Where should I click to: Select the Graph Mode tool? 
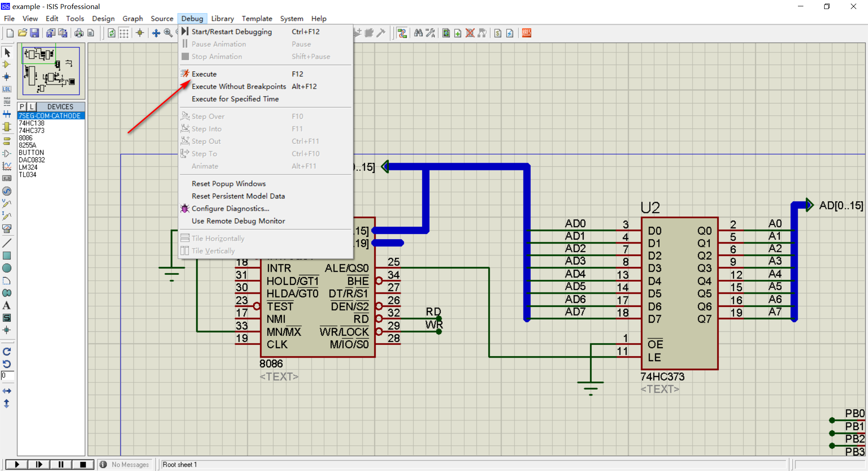click(x=7, y=166)
